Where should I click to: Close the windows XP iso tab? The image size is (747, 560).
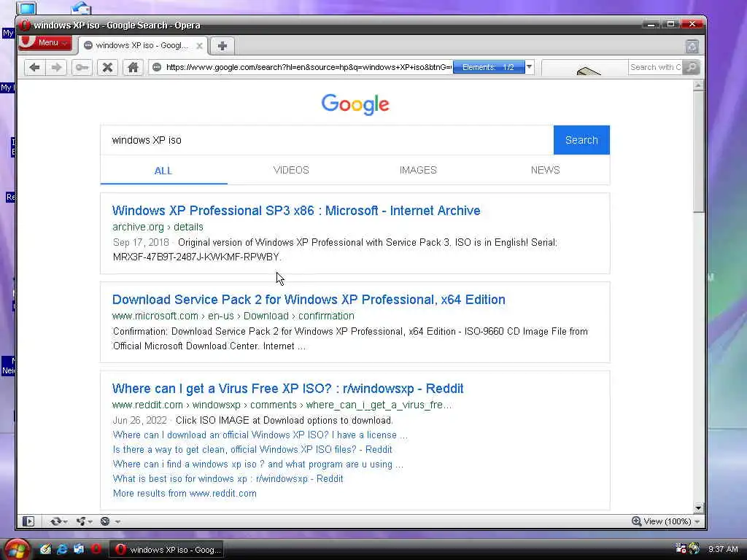pos(200,46)
